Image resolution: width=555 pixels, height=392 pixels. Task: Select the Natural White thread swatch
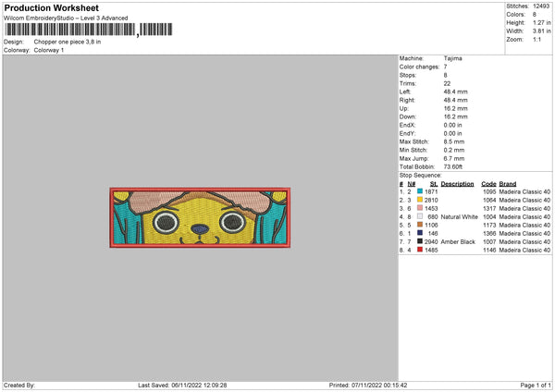click(421, 216)
